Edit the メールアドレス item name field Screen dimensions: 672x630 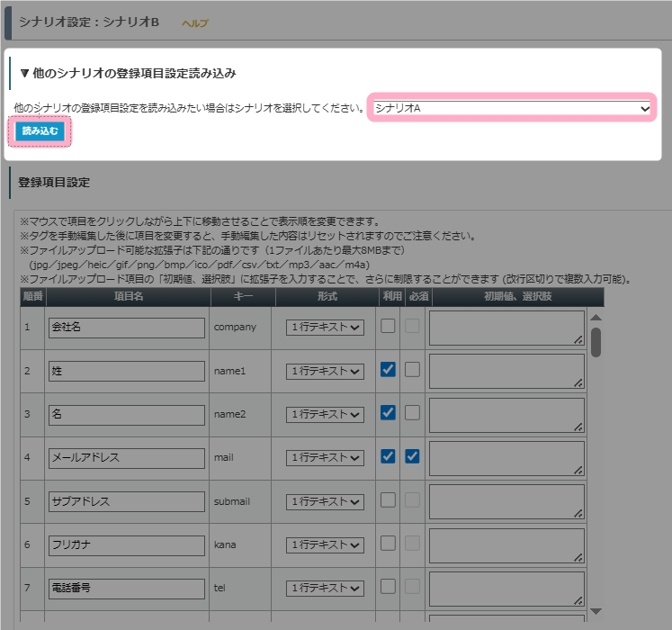[x=127, y=458]
